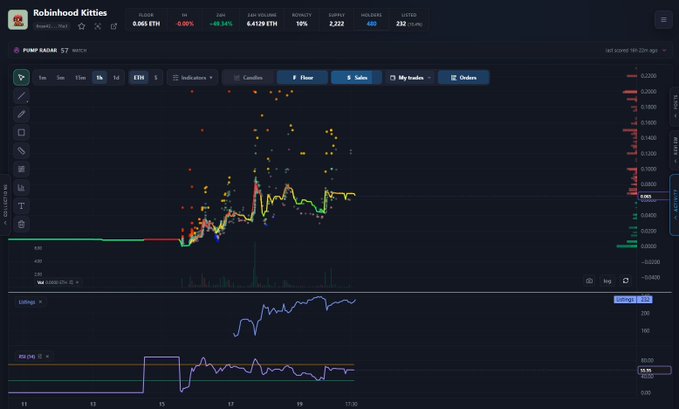Click the Pump Radar score 57
The image size is (679, 409).
tap(65, 50)
